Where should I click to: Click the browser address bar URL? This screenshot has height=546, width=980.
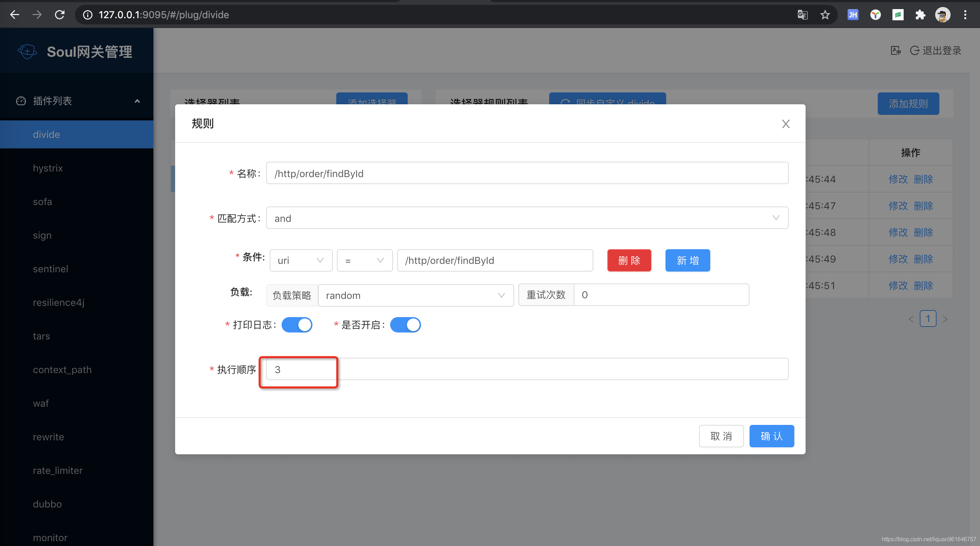164,15
